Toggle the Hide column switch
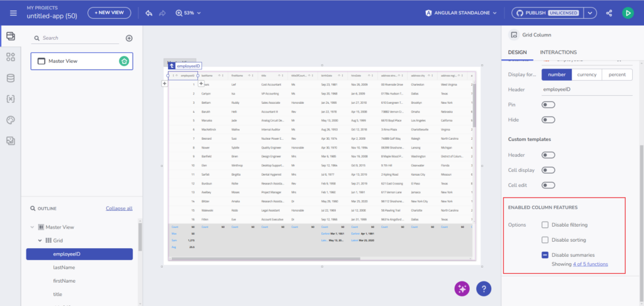This screenshot has width=644, height=306. 548,120
